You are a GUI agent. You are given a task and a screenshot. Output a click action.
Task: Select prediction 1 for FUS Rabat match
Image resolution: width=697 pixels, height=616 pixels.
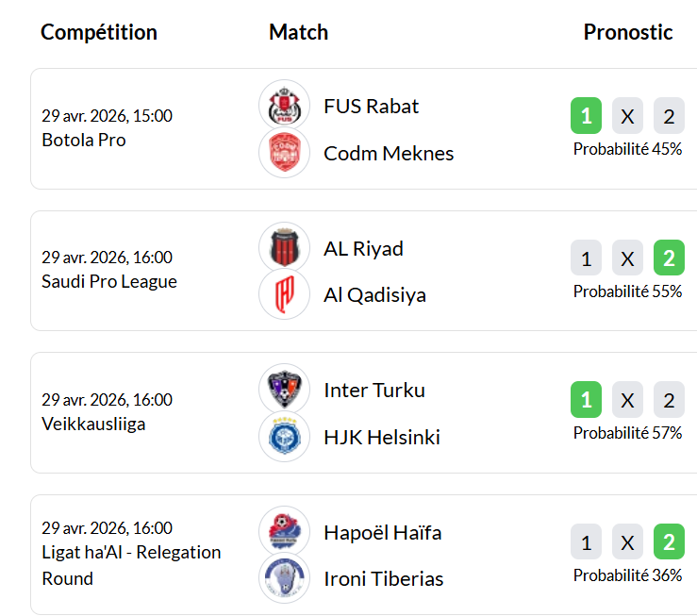click(x=586, y=117)
